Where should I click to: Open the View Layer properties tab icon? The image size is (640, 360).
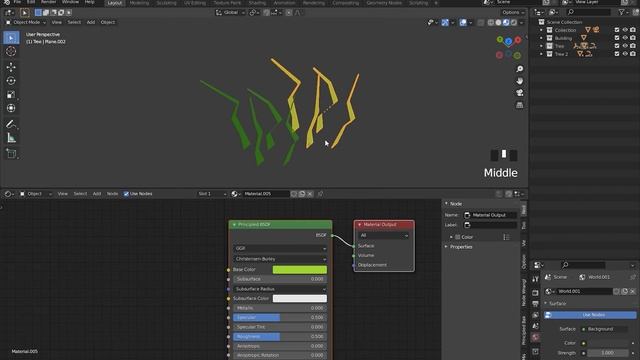click(536, 315)
